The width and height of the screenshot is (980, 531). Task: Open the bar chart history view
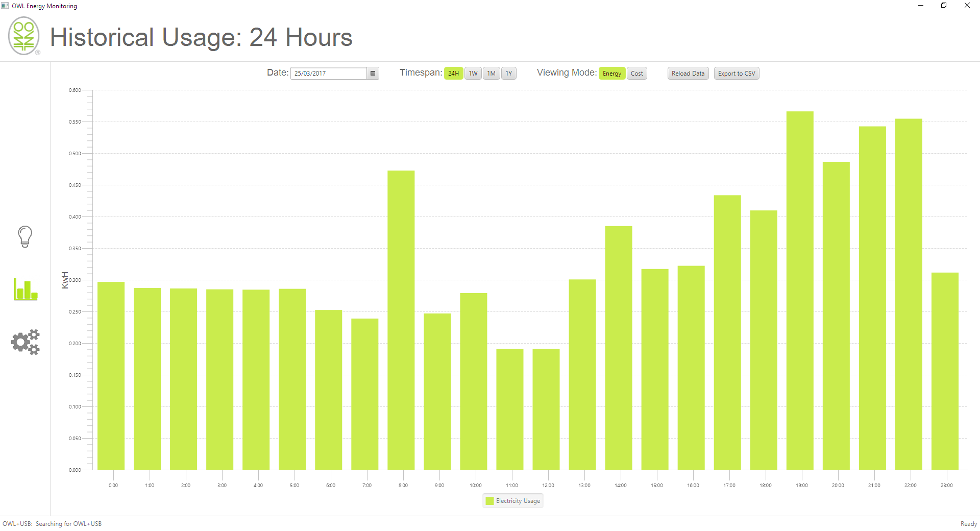(26, 289)
